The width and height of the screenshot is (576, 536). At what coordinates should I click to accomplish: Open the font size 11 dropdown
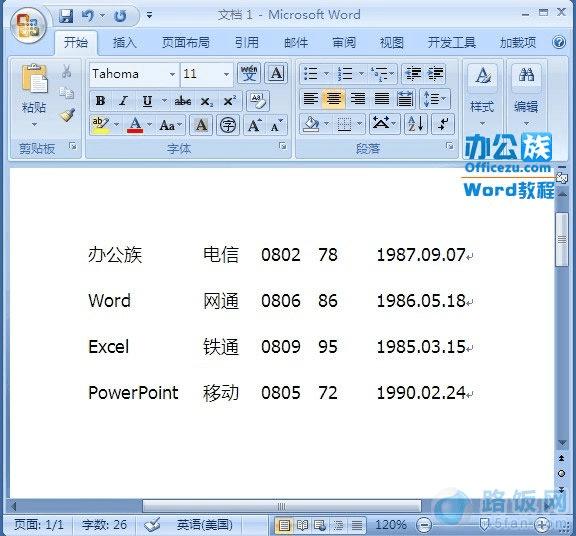click(226, 74)
